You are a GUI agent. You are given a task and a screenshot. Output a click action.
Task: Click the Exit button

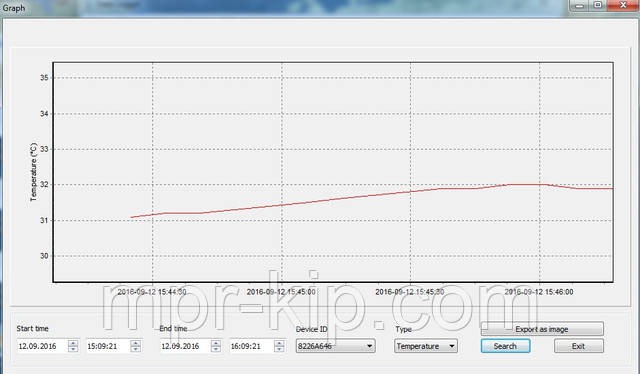578,346
